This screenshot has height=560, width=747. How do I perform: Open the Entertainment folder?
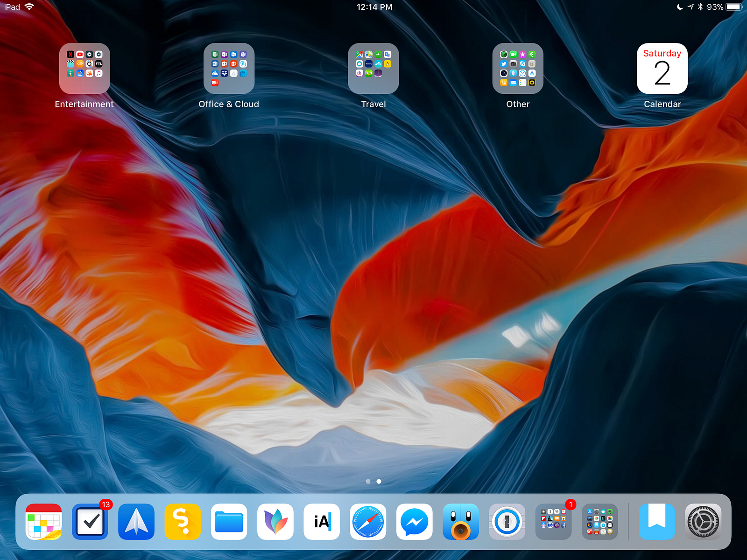(x=85, y=69)
